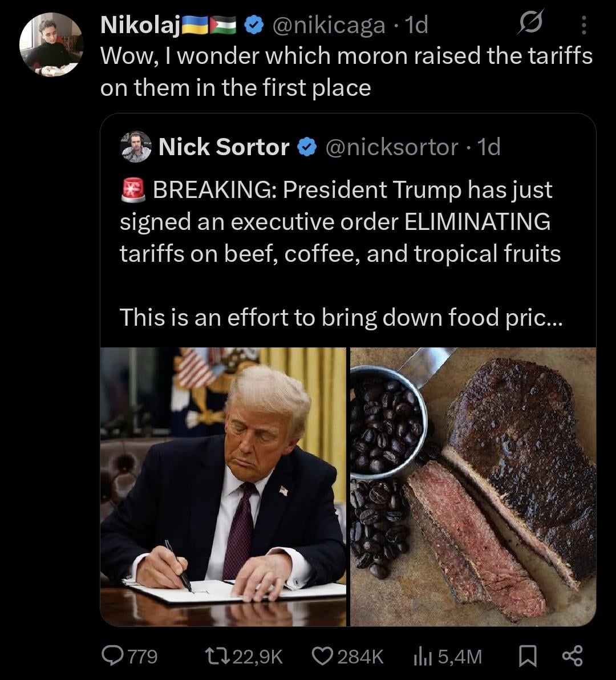Click the Grok slash-circle icon
The height and width of the screenshot is (680, 616).
530,24
